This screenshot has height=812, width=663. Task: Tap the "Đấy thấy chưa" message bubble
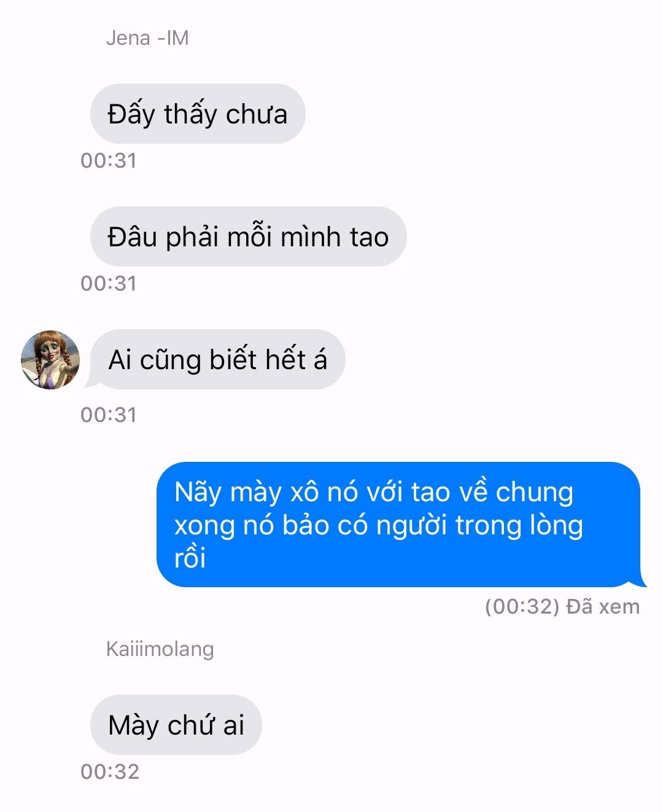pyautogui.click(x=198, y=114)
